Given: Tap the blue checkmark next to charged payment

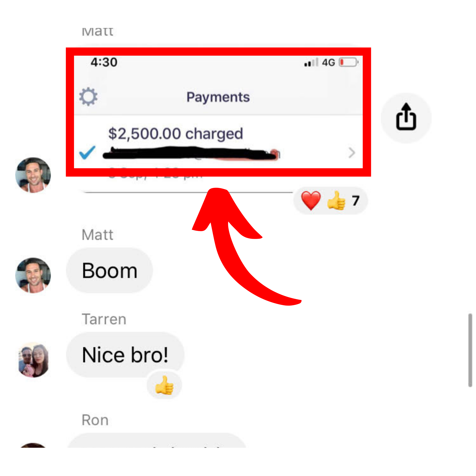Looking at the screenshot, I should click(87, 152).
